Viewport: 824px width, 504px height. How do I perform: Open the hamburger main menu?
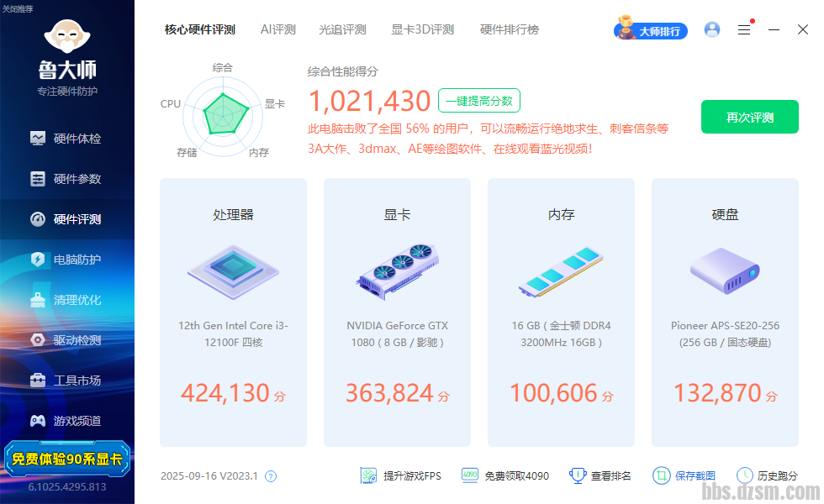[x=744, y=29]
